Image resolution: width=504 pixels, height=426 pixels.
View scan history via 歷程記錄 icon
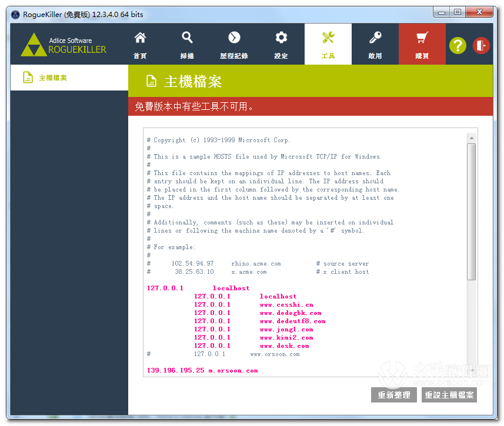[234, 44]
